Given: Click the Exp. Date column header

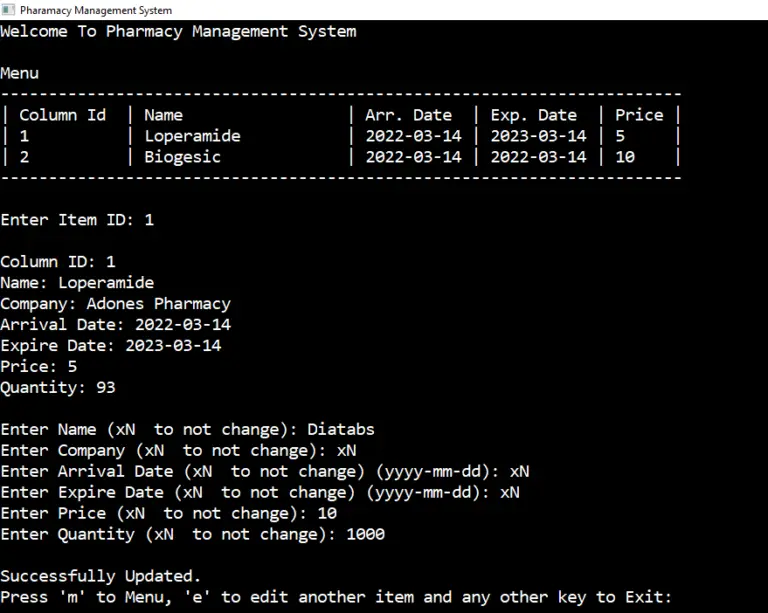Looking at the screenshot, I should 534,115.
